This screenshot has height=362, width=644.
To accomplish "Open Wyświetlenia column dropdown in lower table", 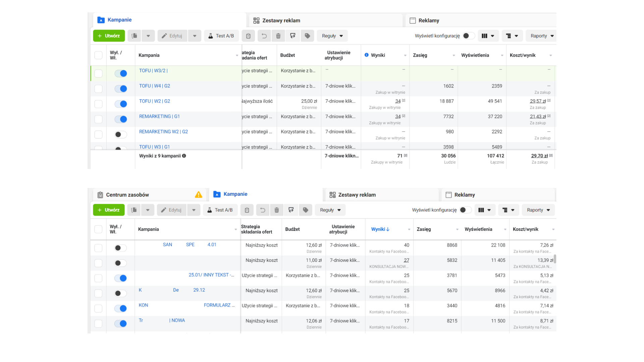I will click(505, 229).
